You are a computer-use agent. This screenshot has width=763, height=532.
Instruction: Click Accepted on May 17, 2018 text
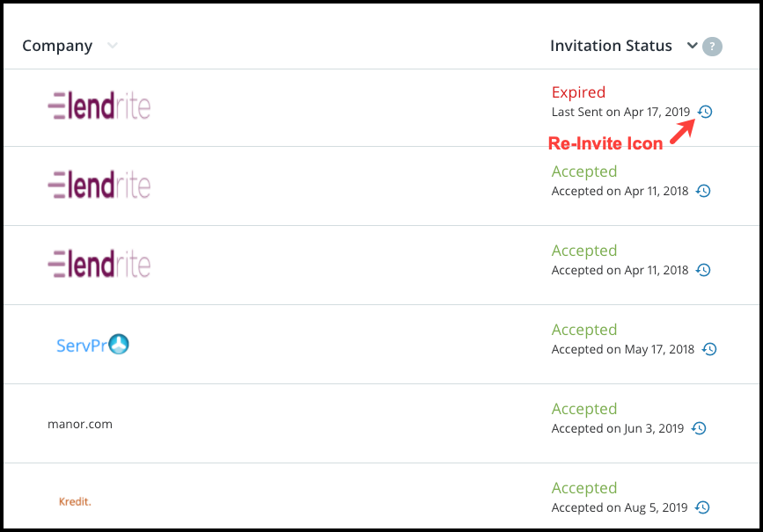[623, 349]
